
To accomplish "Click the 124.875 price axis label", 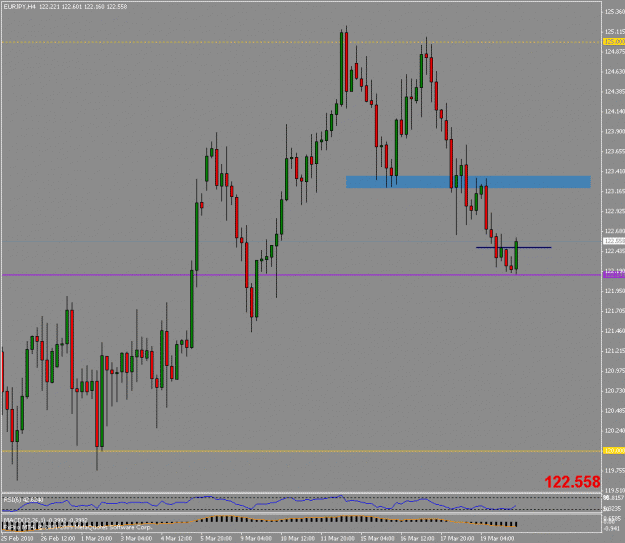I will [x=614, y=51].
